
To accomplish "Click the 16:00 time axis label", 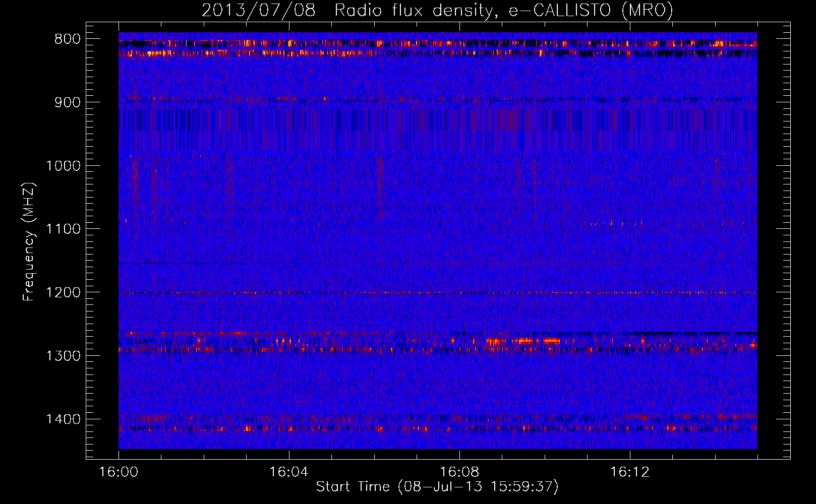I will pyautogui.click(x=119, y=472).
